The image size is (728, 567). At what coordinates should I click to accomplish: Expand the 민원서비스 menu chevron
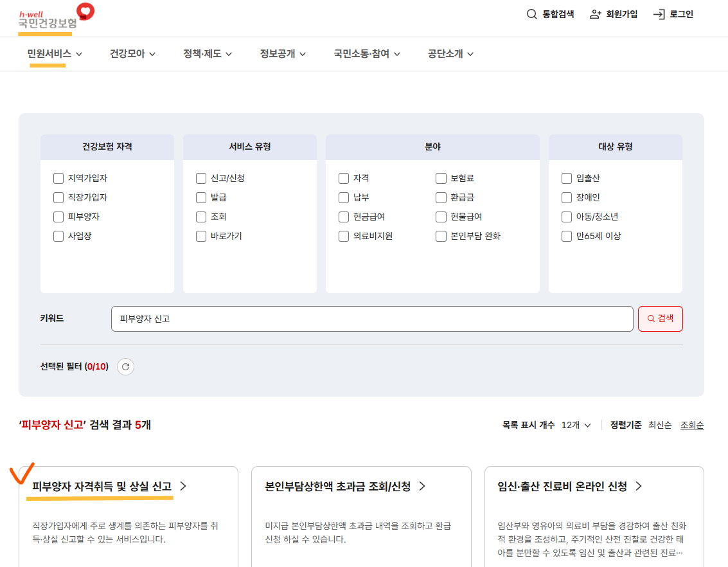coord(79,55)
